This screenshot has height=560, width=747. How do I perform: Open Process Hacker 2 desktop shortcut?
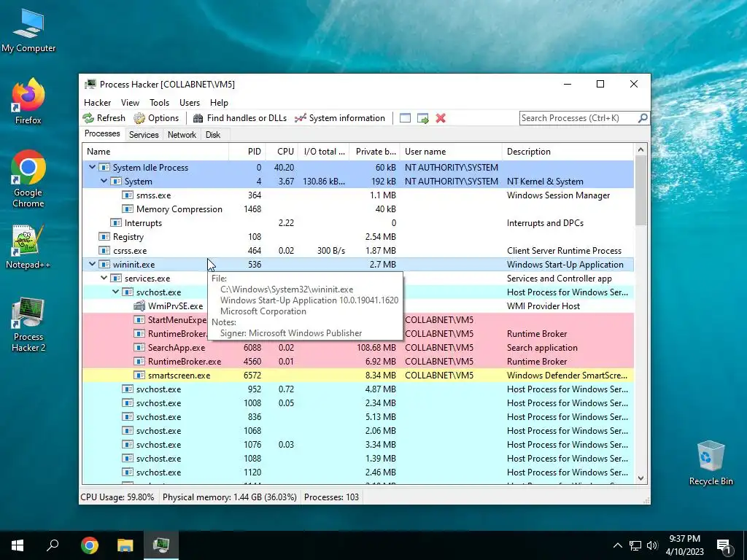[x=28, y=325]
